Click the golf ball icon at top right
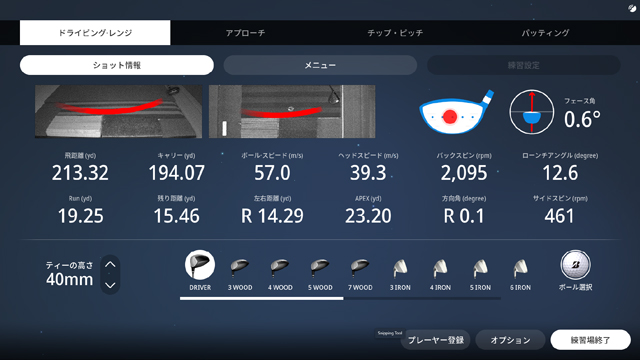Image resolution: width=640 pixels, height=360 pixels. pos(632,9)
